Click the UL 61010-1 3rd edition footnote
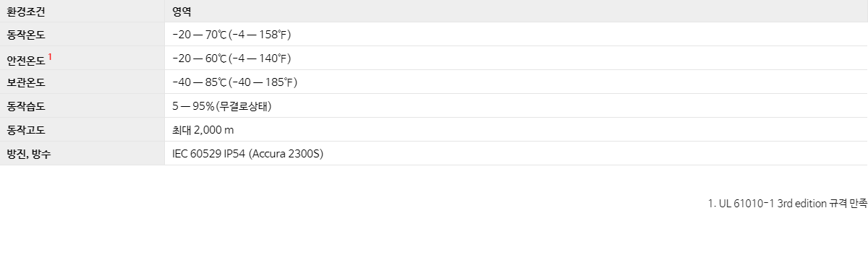The image size is (868, 260). 788,204
